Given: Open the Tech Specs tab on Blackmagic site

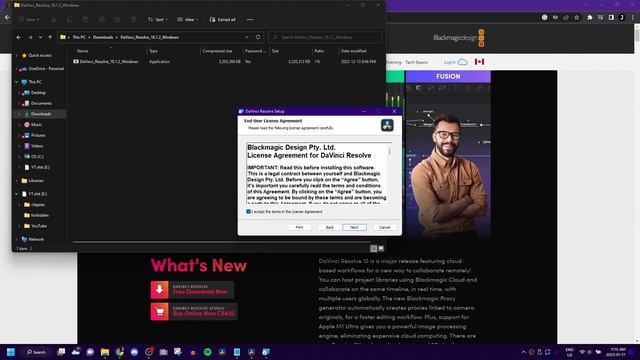Looking at the screenshot, I should 416,62.
